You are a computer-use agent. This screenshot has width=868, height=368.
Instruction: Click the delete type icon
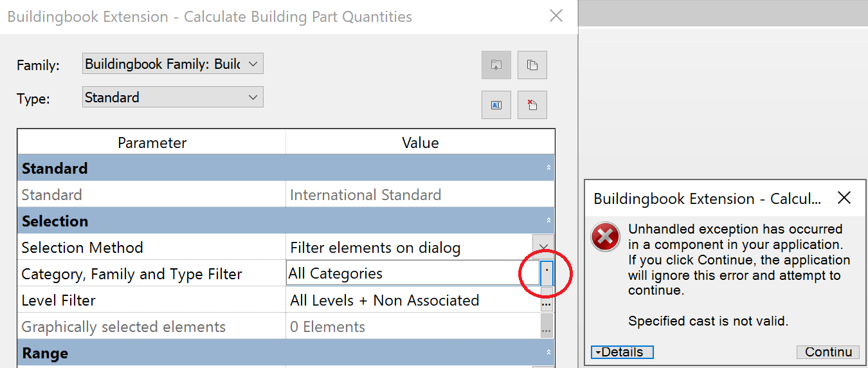coord(532,105)
